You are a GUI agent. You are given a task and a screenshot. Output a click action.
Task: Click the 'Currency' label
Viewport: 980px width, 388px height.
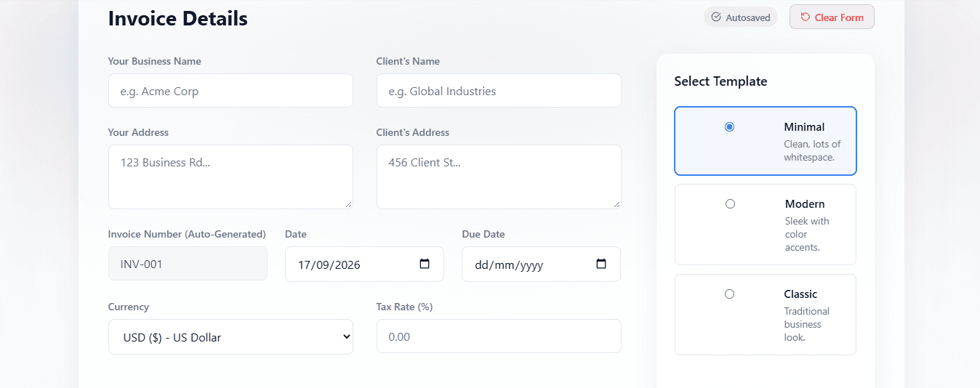click(129, 307)
